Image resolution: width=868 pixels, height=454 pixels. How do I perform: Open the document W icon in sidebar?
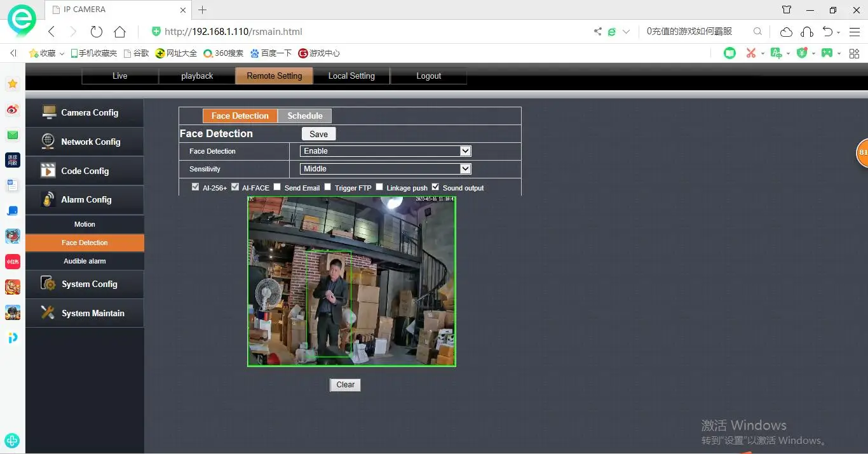coord(13,185)
